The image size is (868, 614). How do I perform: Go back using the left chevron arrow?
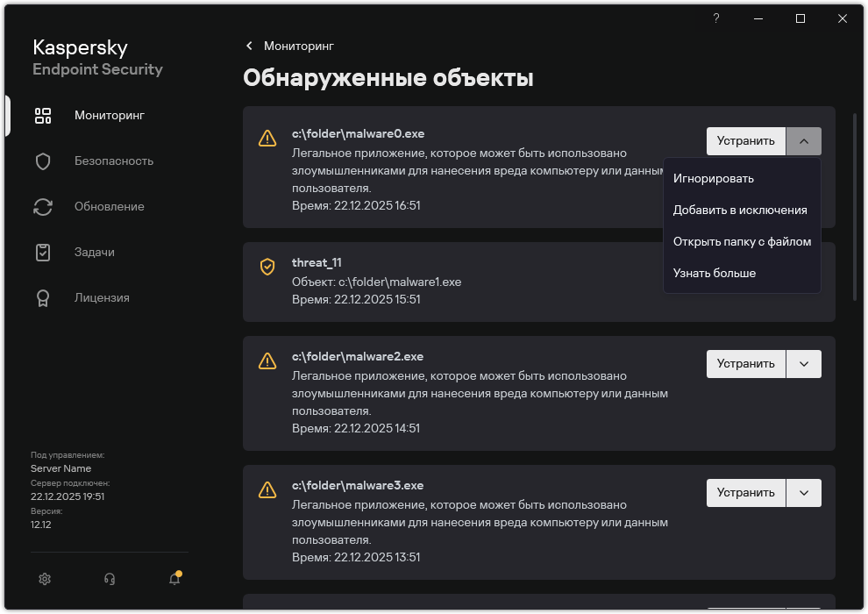(249, 46)
